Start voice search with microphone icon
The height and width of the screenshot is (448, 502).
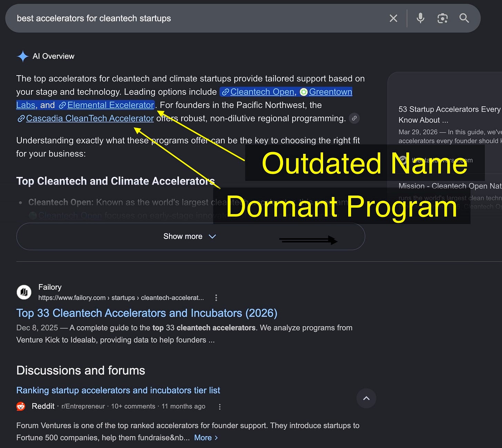[x=420, y=18]
